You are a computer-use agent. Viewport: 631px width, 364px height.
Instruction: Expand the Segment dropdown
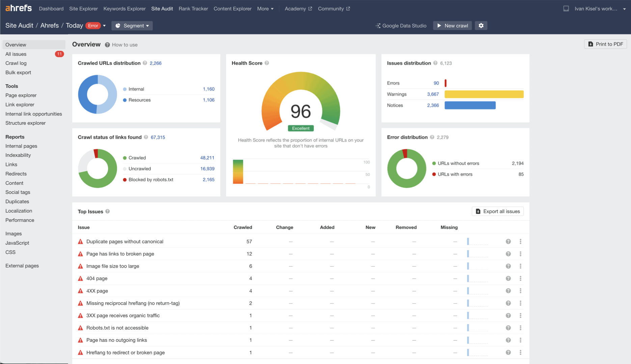click(x=132, y=26)
